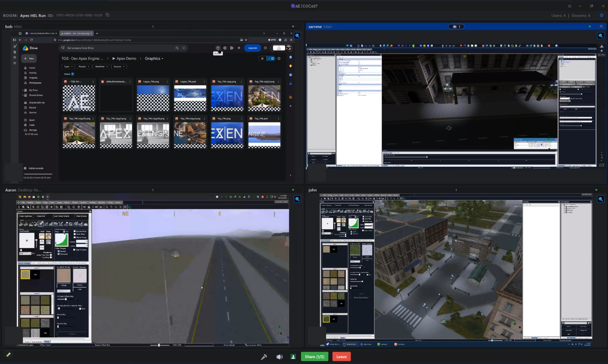Expand the Type filter dropdown in Drive
The height and width of the screenshot is (364, 608).
(x=68, y=67)
